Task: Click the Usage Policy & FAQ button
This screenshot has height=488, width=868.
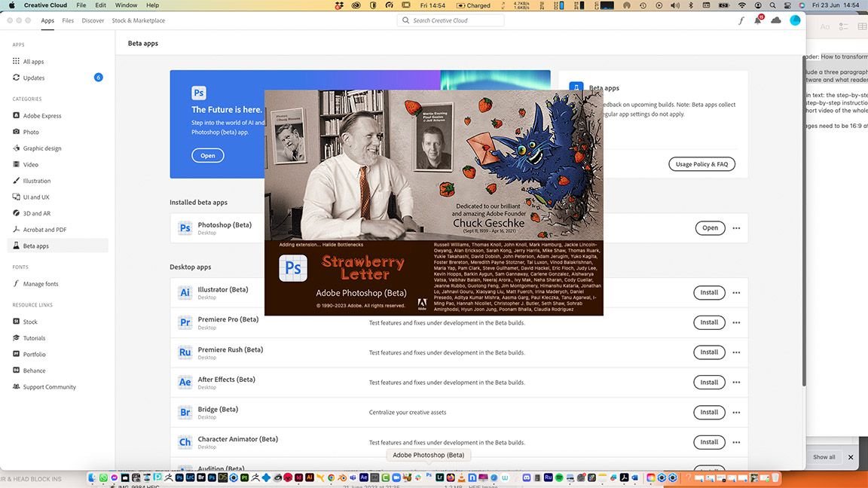Action: point(701,163)
